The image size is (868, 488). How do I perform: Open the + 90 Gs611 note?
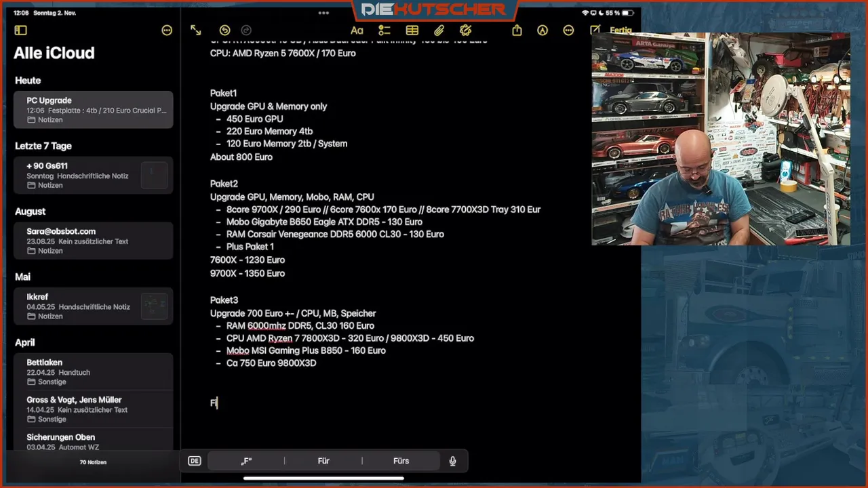94,176
